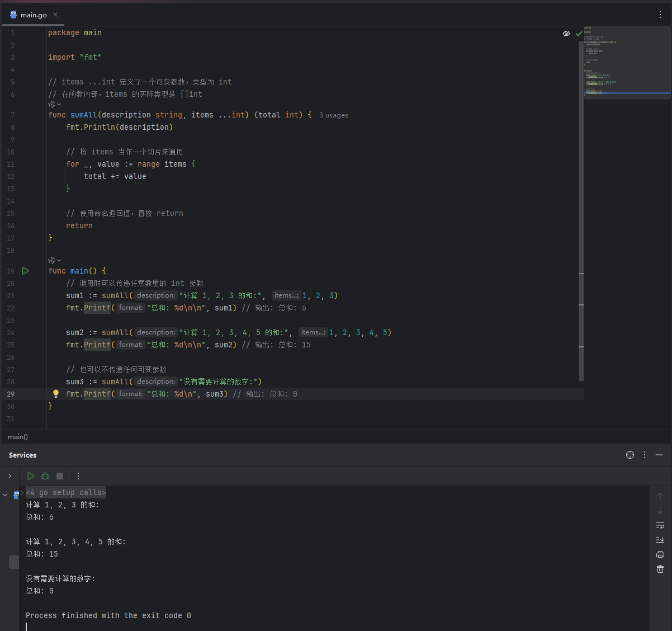
Task: Select the Go gopher service node icon
Action: (x=16, y=495)
